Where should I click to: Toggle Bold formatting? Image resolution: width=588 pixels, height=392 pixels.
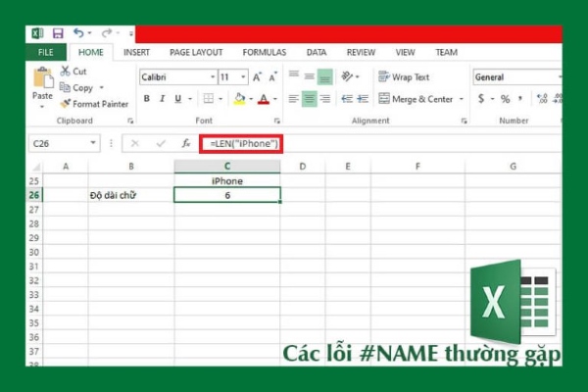coord(147,99)
